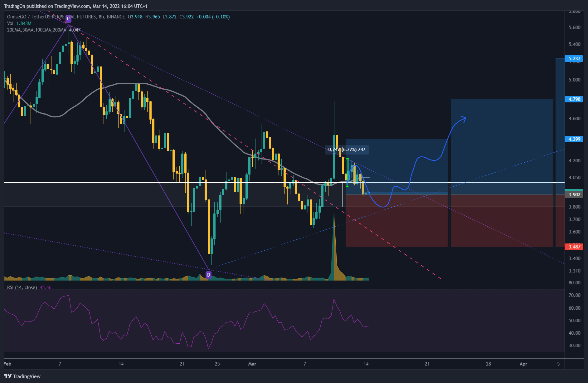
Task: Click the TradingView logo at bottom left
Action: [x=22, y=376]
